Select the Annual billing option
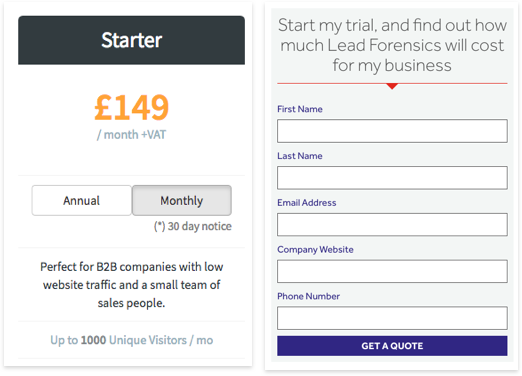The image size is (522, 376). click(82, 200)
